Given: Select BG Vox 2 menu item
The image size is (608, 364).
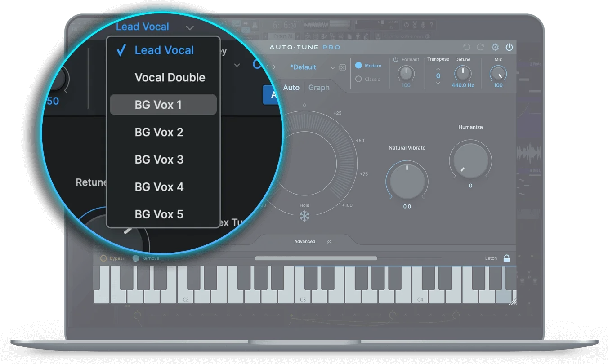Looking at the screenshot, I should 163,132.
